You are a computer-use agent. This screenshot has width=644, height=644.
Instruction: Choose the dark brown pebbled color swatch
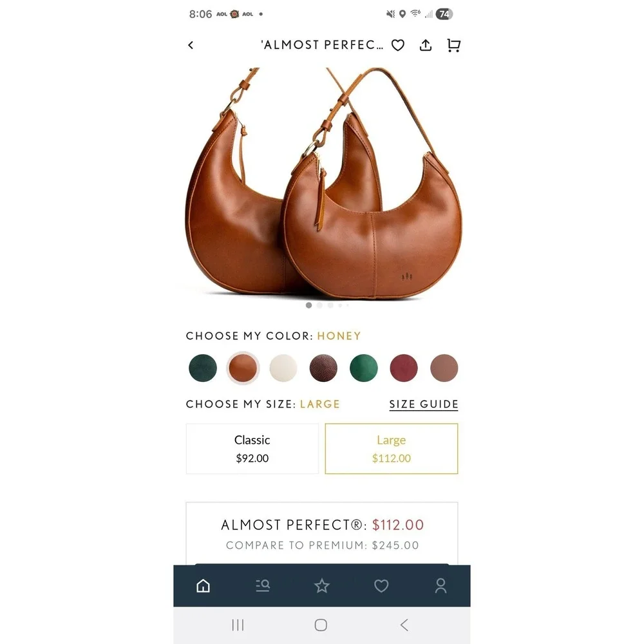[323, 368]
